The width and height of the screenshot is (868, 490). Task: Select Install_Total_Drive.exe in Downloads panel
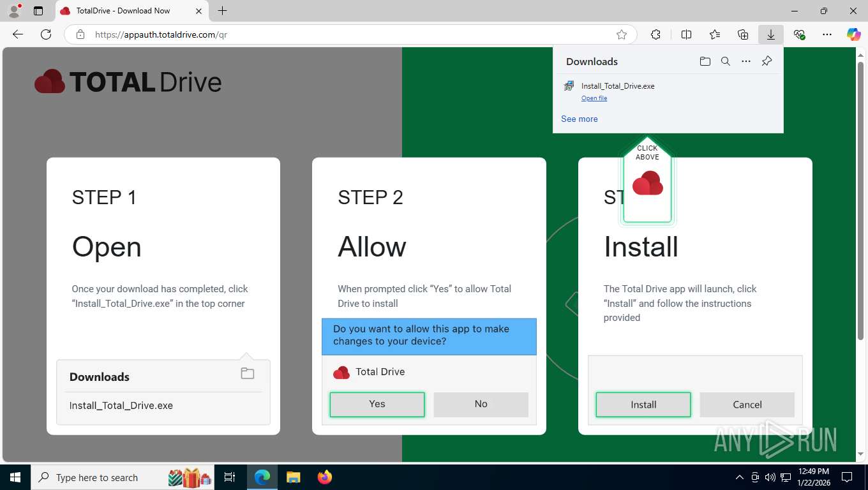tap(618, 85)
